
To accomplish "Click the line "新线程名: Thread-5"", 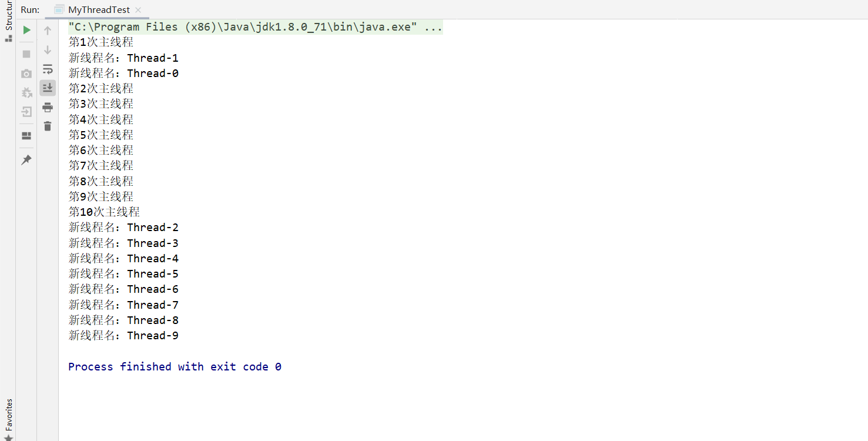I will (123, 273).
